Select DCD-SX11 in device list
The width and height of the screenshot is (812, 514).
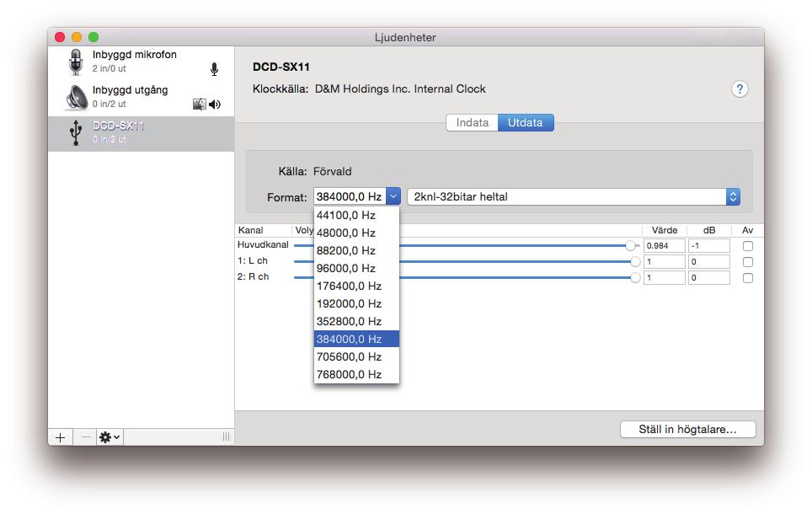(x=141, y=133)
